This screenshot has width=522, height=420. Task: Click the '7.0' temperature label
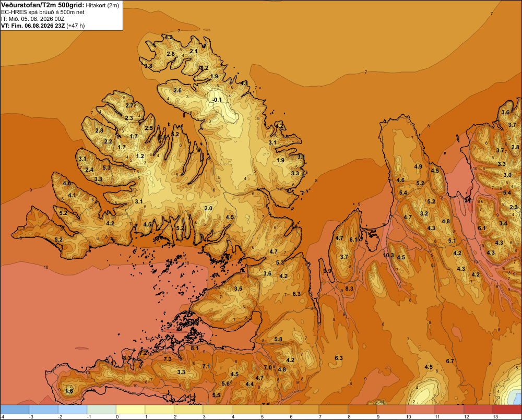click(x=268, y=367)
